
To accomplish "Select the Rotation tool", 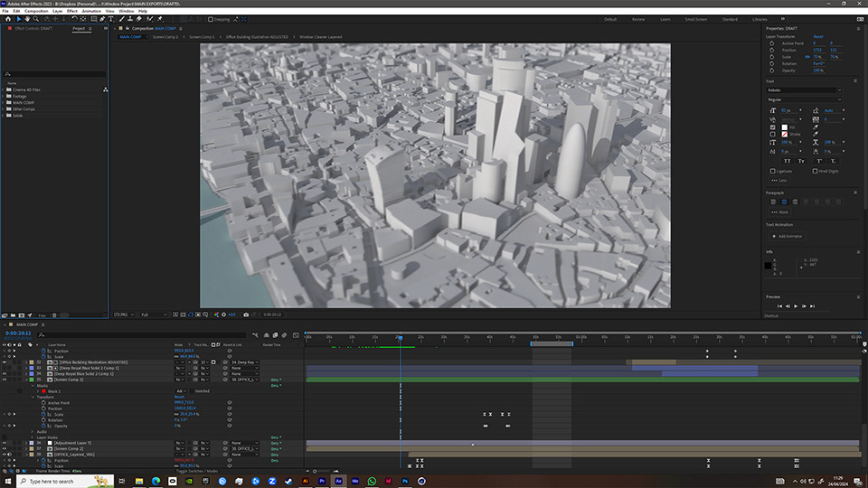I will (x=74, y=19).
